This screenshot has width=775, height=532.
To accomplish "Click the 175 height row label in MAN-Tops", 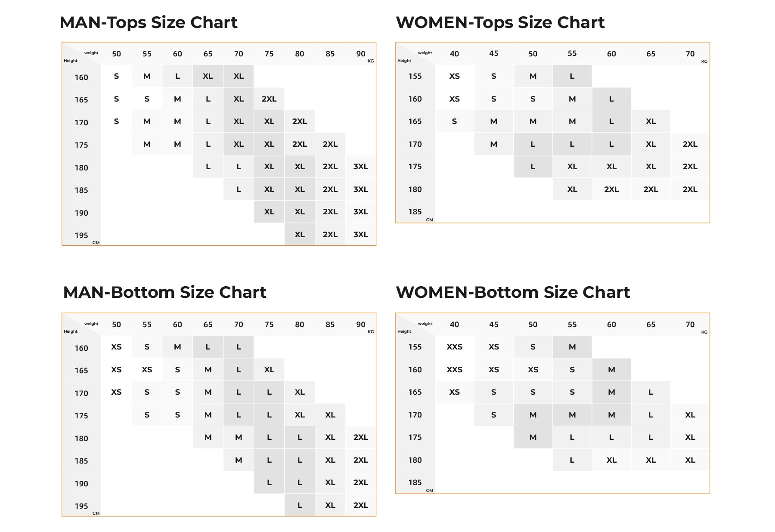I will coord(81,145).
